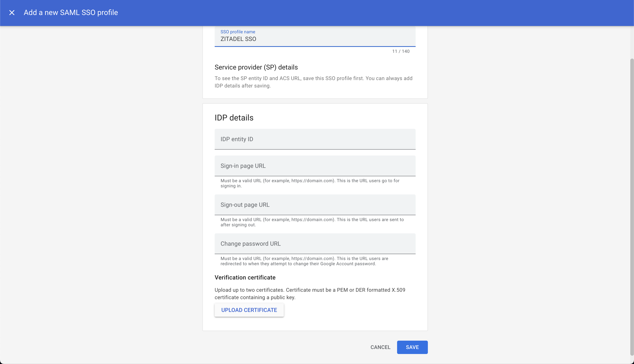
Task: Click the PEM or DER certificate instructions
Action: (x=310, y=294)
